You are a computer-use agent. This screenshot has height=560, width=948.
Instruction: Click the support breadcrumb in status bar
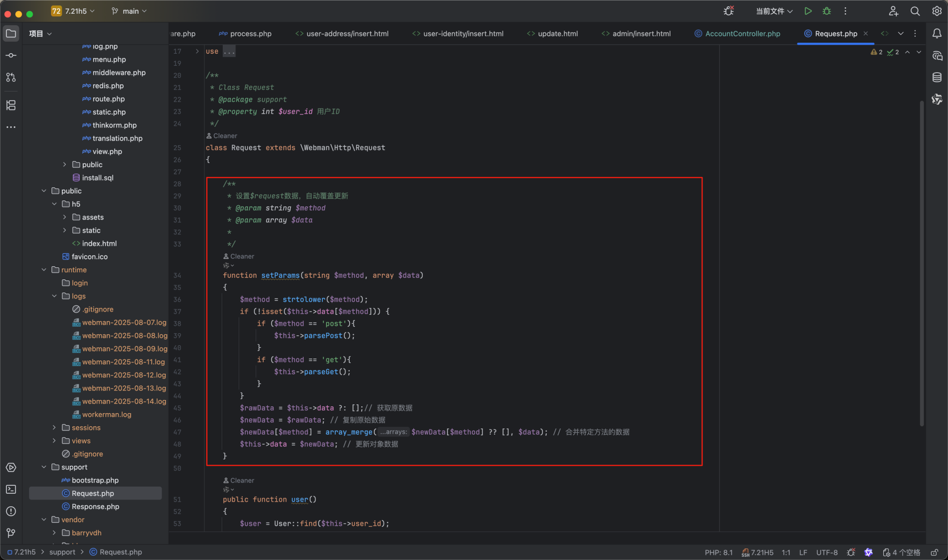[x=62, y=552]
